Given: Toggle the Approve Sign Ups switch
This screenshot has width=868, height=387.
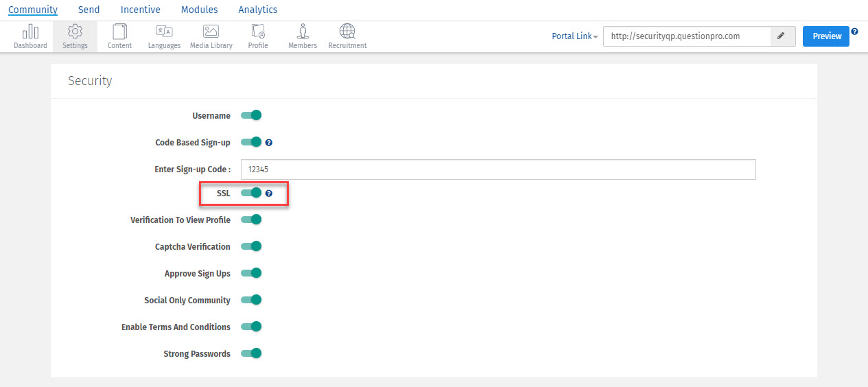Looking at the screenshot, I should click(x=252, y=273).
